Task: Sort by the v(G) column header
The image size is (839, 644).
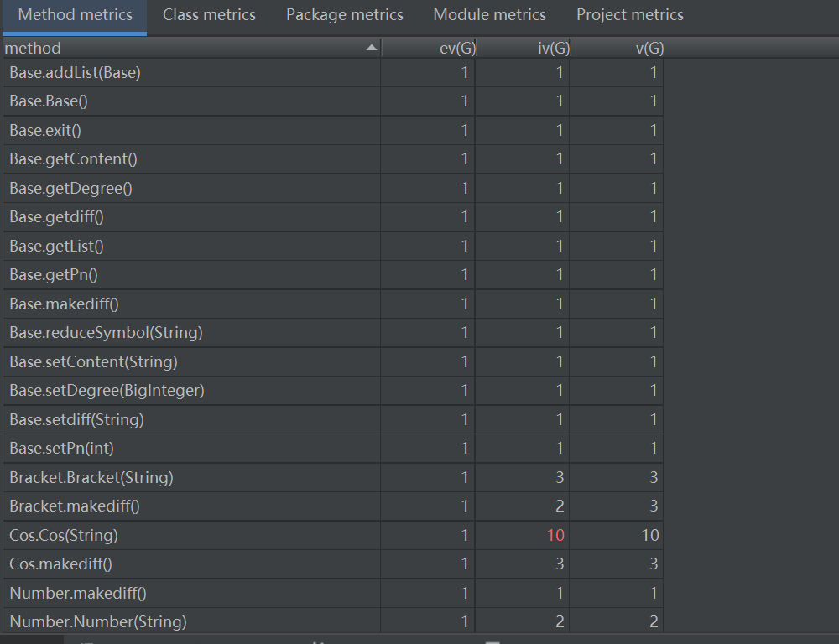Action: click(x=649, y=49)
